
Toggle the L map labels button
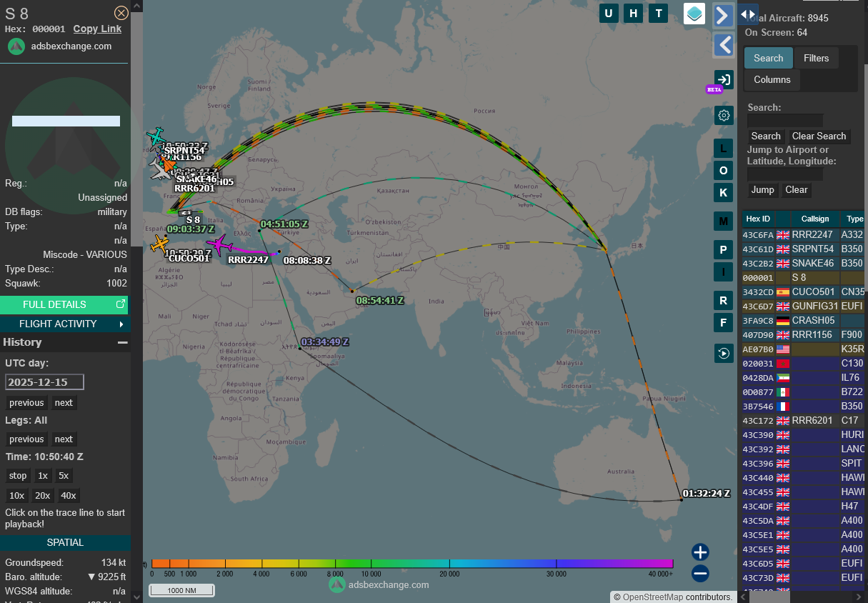pyautogui.click(x=724, y=149)
